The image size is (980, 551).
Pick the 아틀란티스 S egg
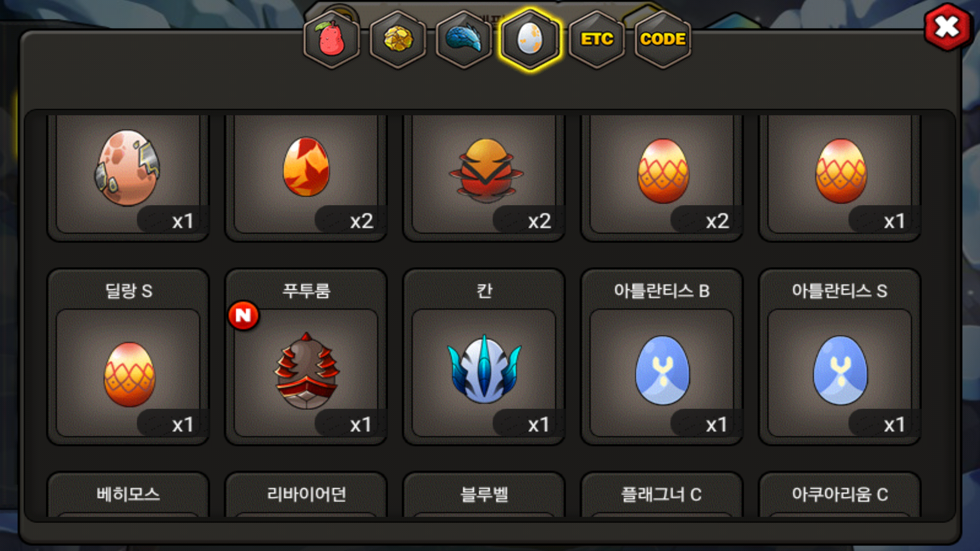click(840, 357)
